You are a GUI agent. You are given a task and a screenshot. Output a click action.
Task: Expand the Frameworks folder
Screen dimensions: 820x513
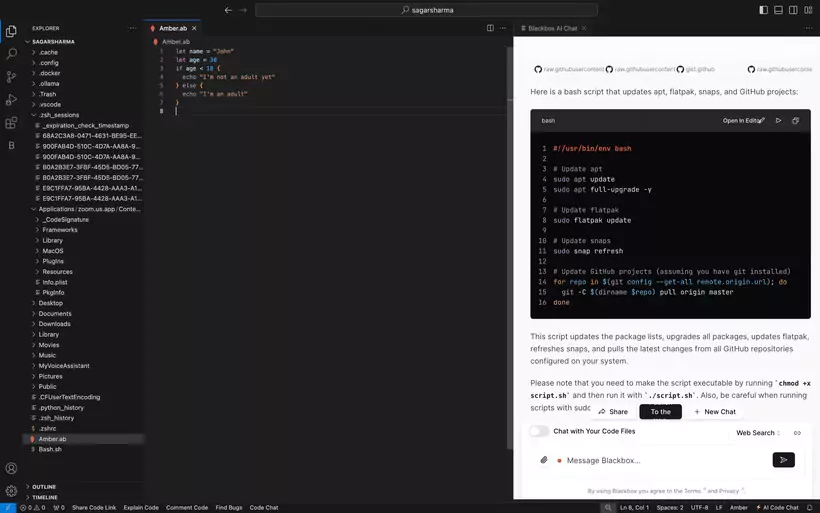coord(82,230)
